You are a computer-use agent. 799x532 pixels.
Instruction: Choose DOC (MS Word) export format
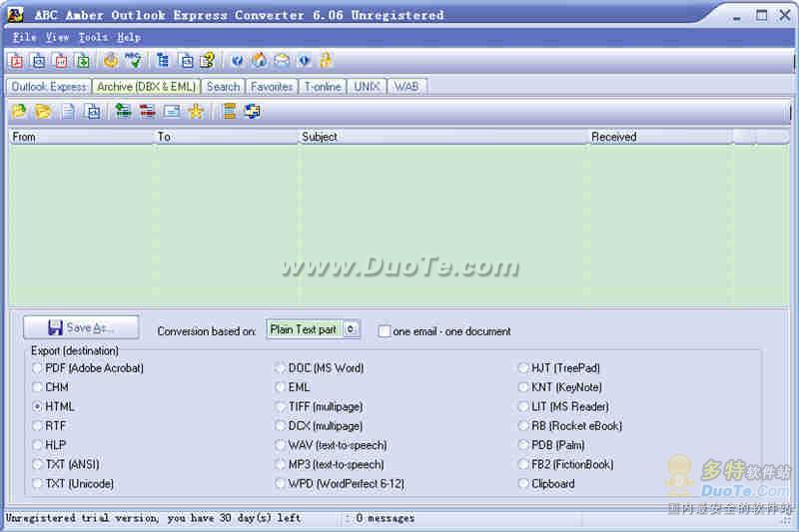click(x=320, y=367)
